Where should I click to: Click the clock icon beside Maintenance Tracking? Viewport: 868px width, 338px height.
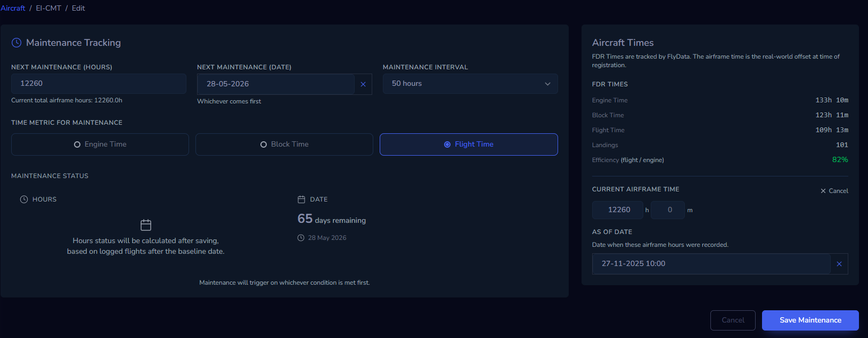click(x=17, y=43)
